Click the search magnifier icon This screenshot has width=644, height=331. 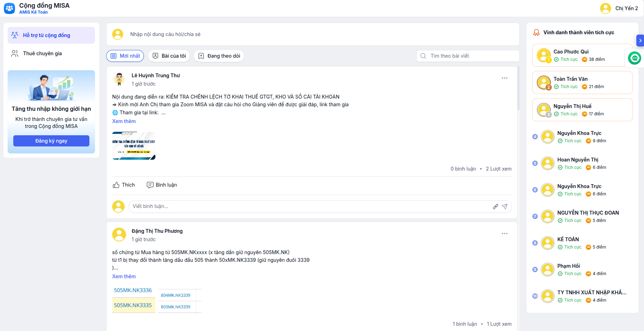423,56
